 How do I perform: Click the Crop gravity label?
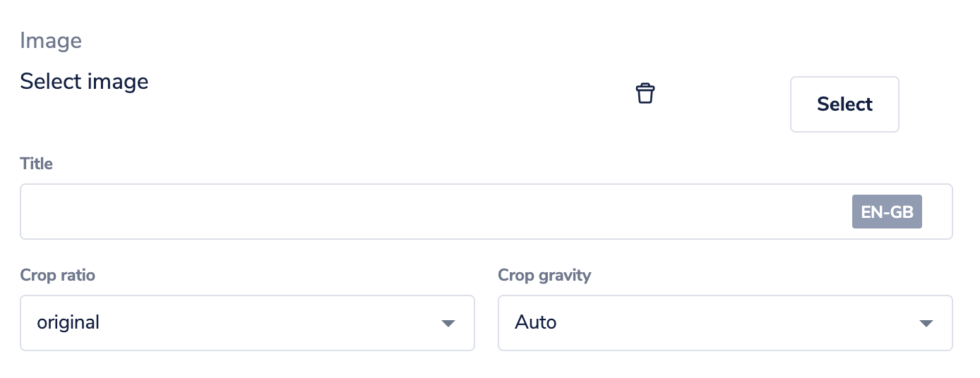pos(544,275)
